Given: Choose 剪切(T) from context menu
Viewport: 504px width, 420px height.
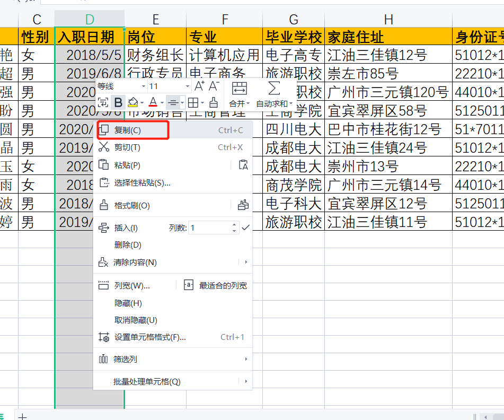Looking at the screenshot, I should click(x=173, y=147).
